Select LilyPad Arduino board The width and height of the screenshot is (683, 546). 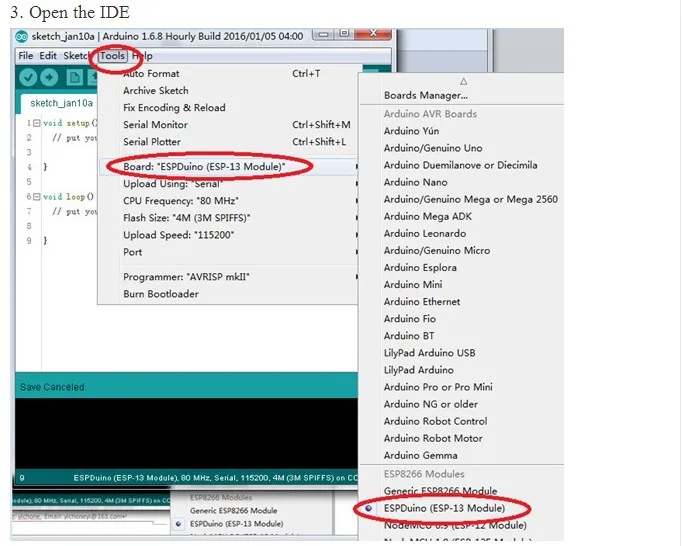462,370
